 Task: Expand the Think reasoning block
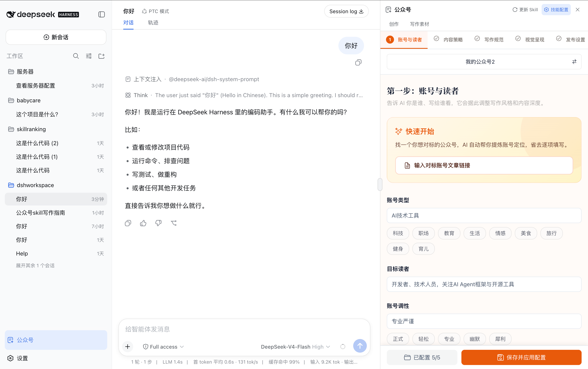pos(244,95)
